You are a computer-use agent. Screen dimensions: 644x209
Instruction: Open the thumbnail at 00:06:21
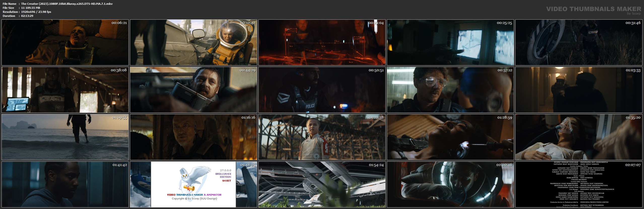[x=65, y=42]
